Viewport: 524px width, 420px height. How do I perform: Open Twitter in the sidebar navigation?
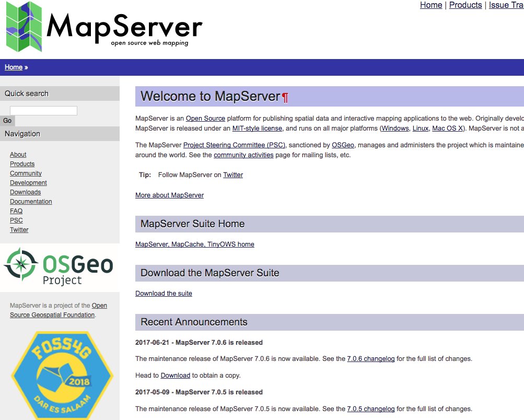click(x=19, y=229)
